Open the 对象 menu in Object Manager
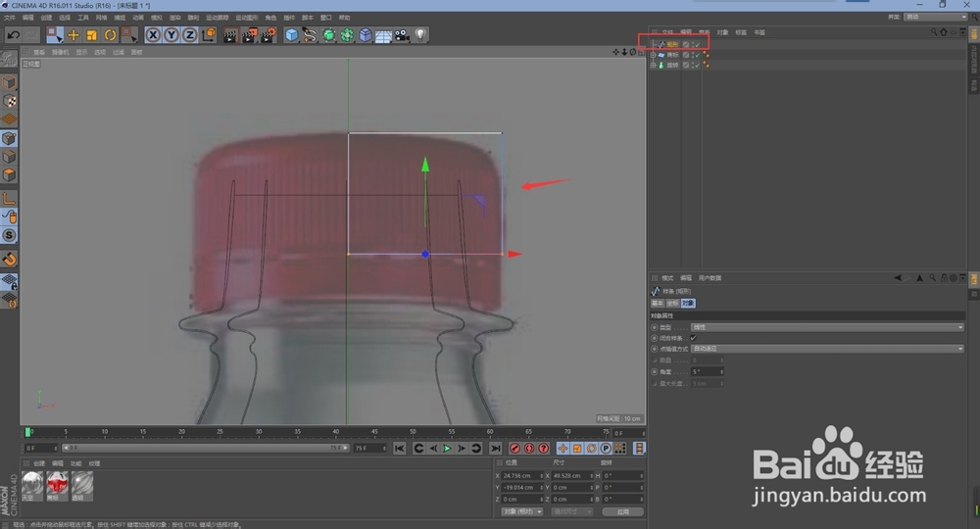The height and width of the screenshot is (529, 980). point(722,32)
